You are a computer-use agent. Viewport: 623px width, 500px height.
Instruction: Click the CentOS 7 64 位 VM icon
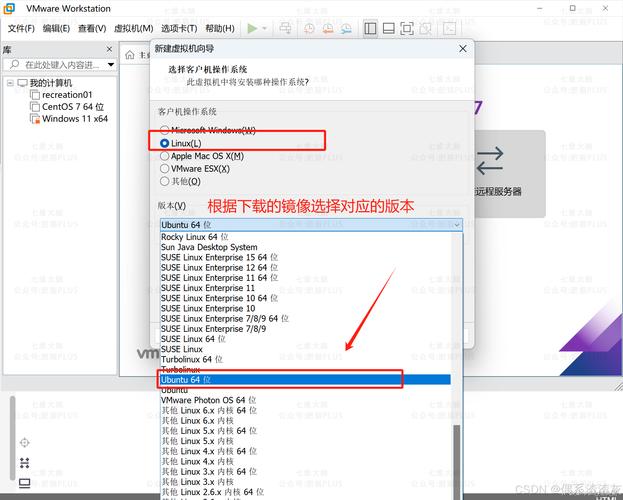[x=35, y=107]
